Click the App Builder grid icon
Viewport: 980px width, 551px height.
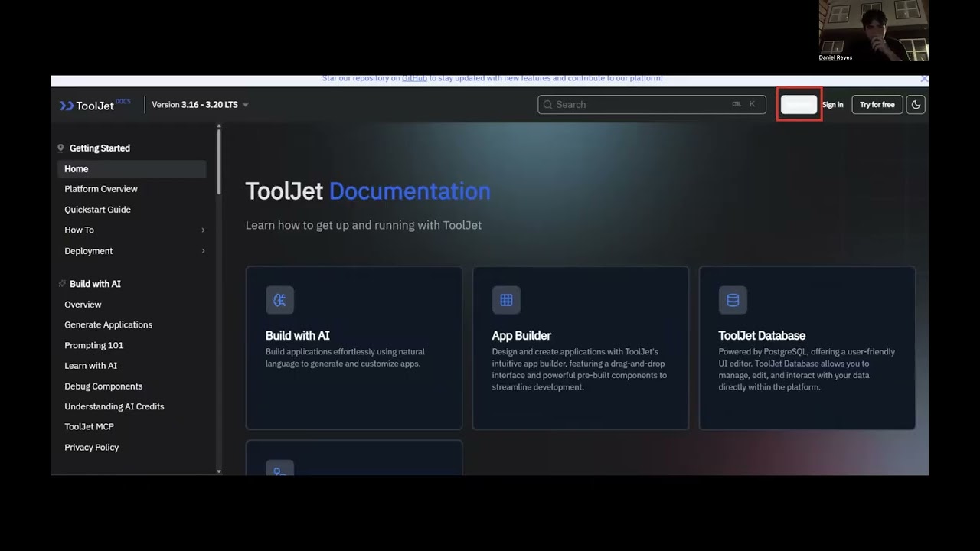tap(506, 300)
